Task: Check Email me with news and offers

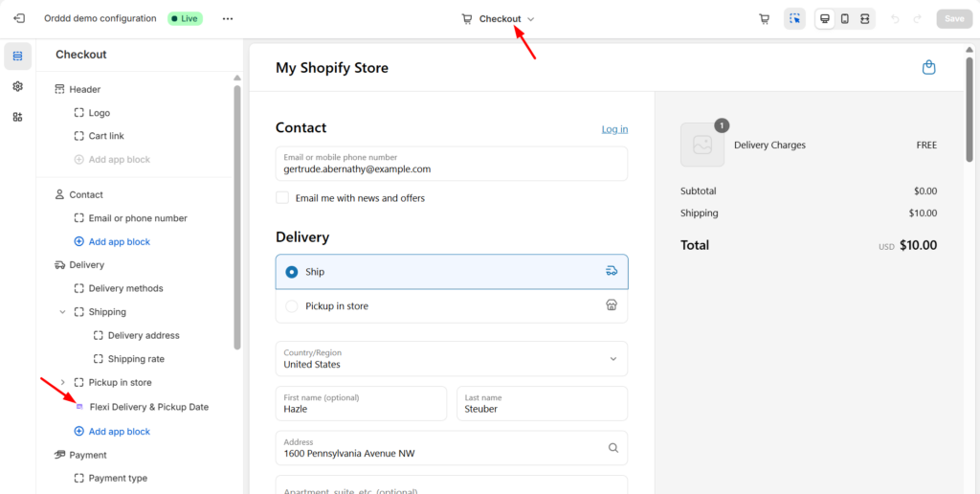Action: tap(282, 198)
